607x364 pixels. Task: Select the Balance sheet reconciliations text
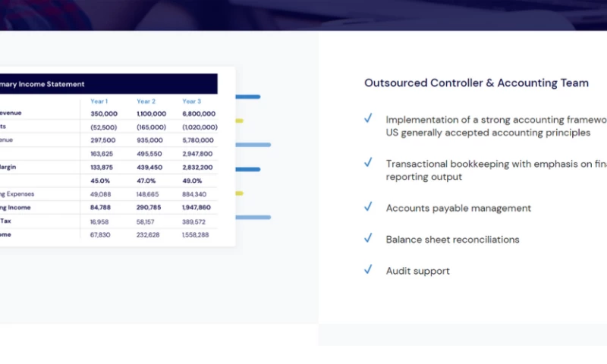[x=452, y=240]
